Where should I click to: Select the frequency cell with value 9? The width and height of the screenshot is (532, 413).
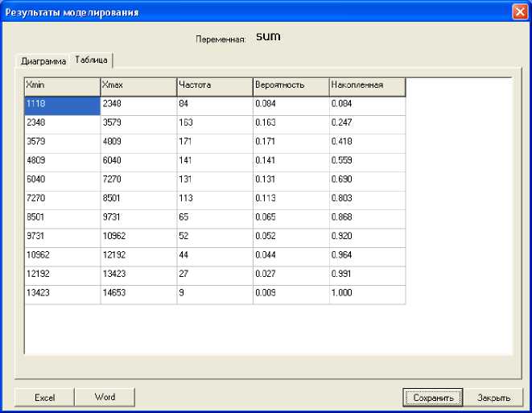(214, 295)
